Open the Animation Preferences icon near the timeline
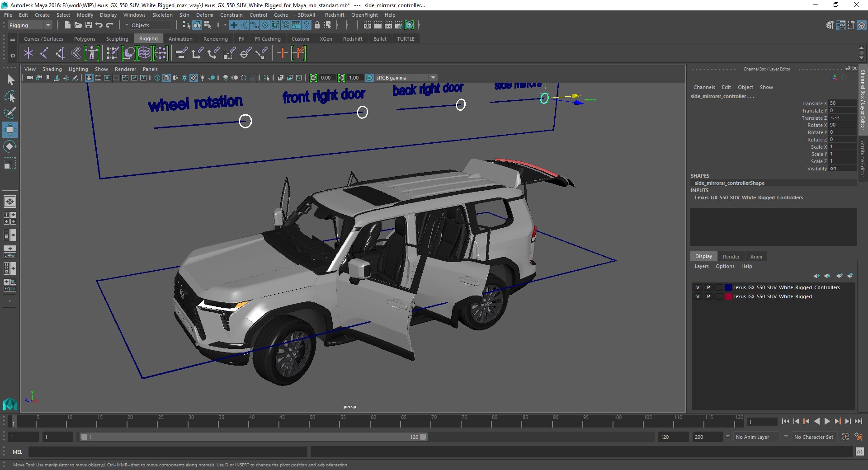 (859, 437)
